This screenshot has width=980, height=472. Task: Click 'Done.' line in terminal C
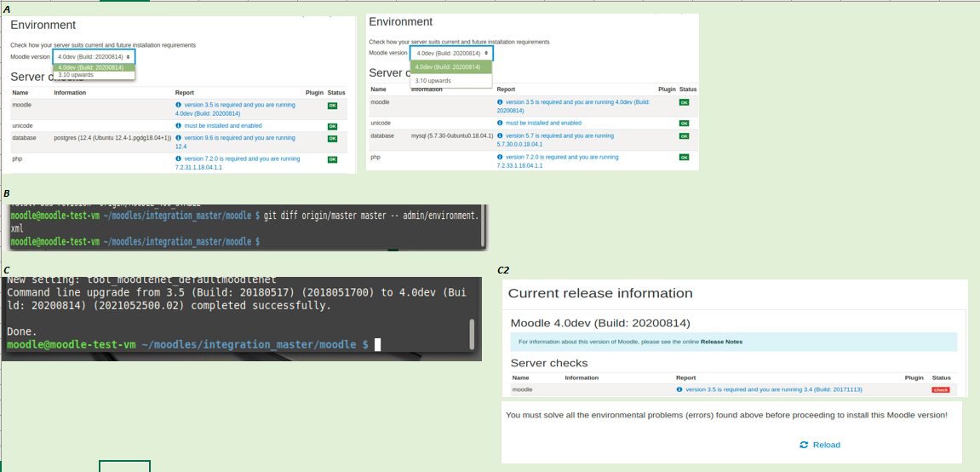coord(22,331)
